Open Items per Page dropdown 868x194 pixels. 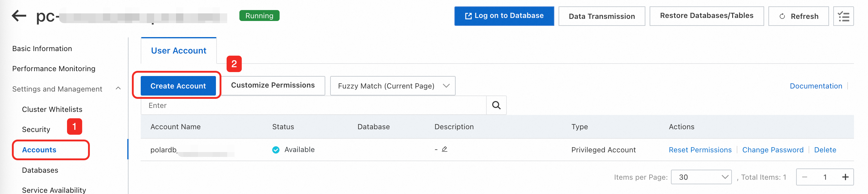click(701, 177)
